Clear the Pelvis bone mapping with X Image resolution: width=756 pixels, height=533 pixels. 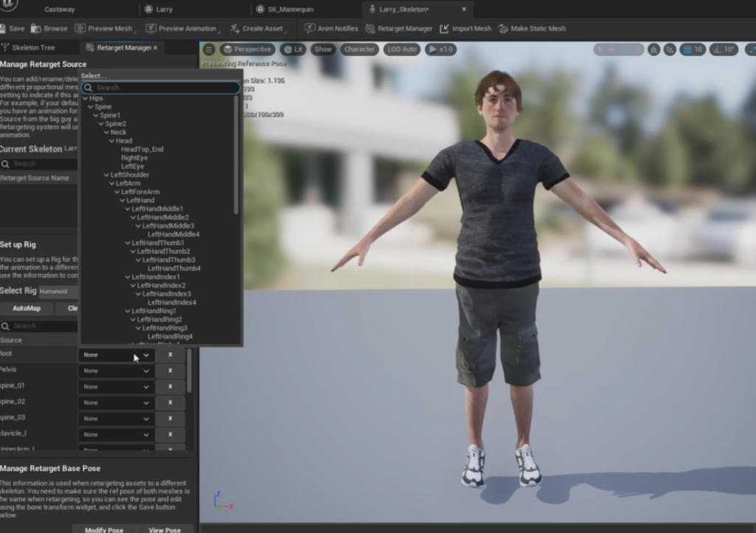(x=170, y=371)
